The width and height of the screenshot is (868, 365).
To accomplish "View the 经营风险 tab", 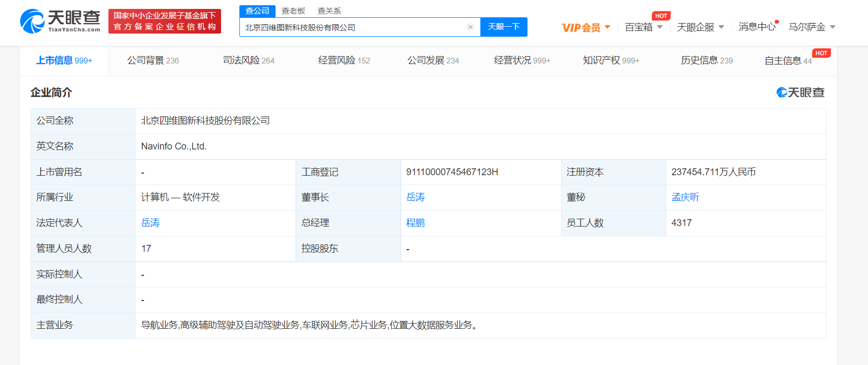I will coord(344,61).
